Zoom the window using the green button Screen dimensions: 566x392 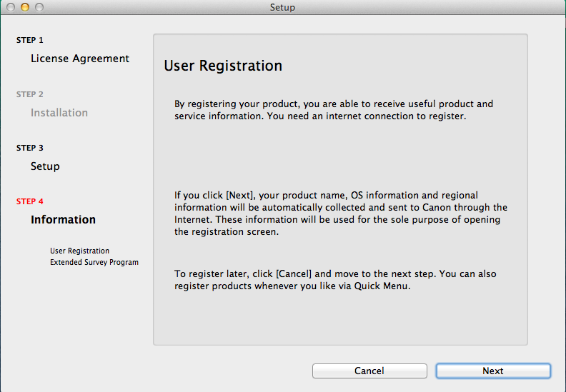[x=39, y=7]
